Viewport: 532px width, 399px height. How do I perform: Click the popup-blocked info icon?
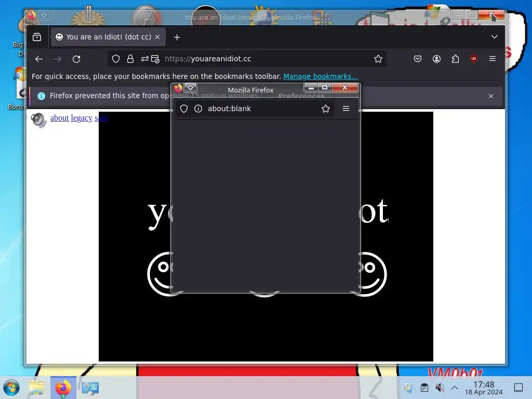point(42,96)
